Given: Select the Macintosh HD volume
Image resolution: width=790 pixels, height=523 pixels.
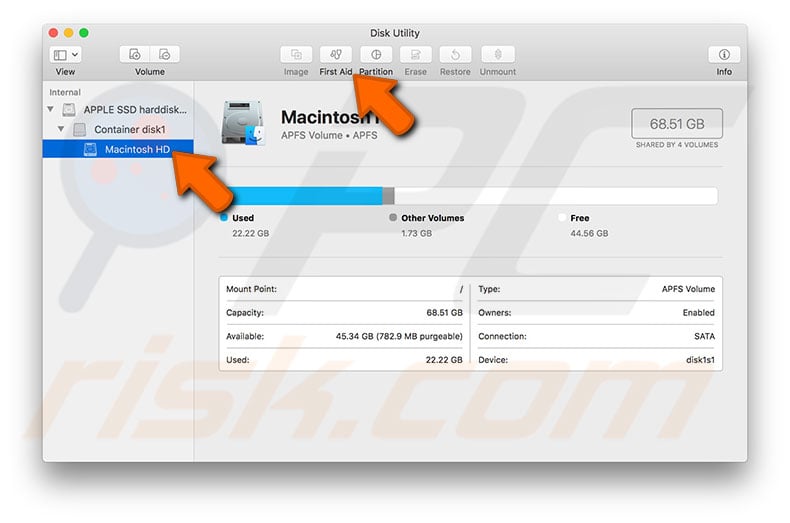Looking at the screenshot, I should [118, 149].
